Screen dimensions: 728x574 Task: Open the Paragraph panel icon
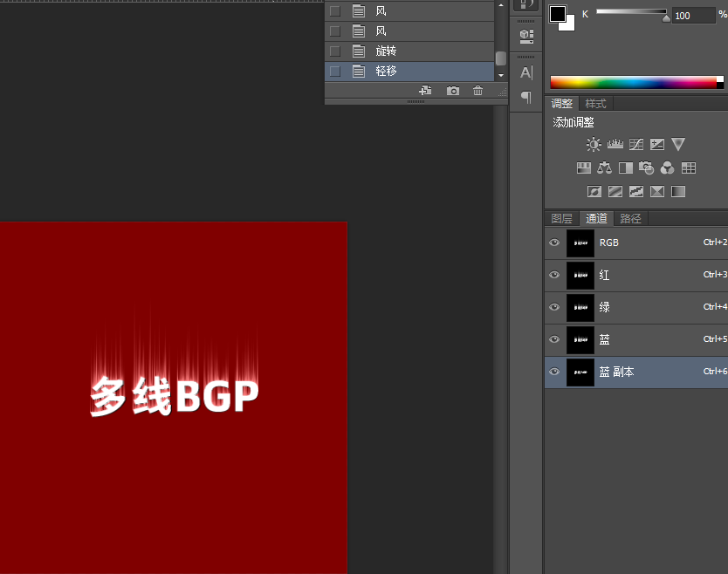pyautogui.click(x=526, y=97)
